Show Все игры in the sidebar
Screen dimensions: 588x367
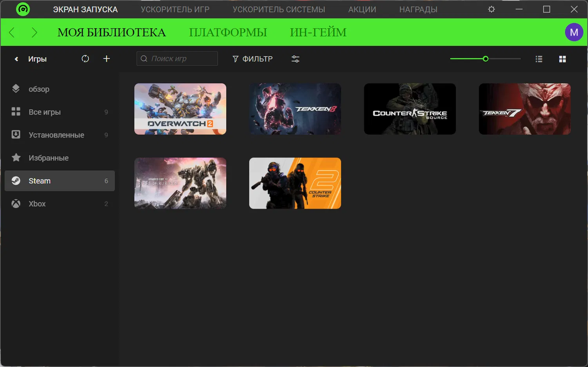(x=60, y=112)
